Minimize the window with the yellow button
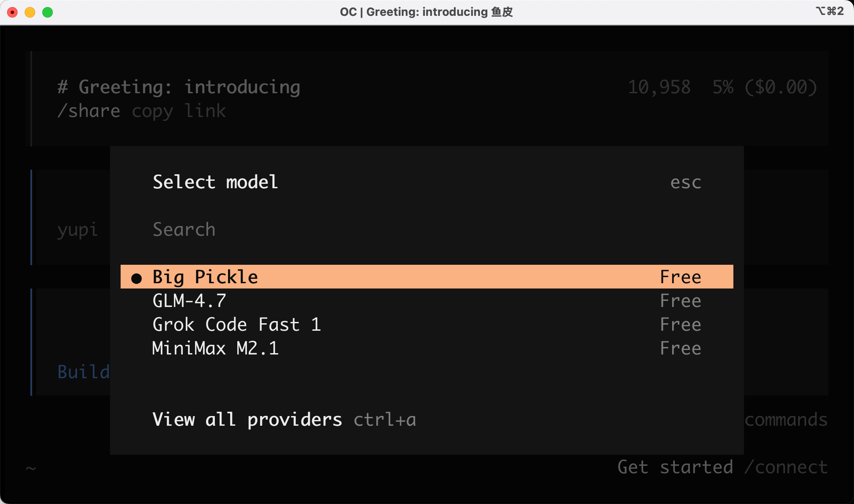 (x=30, y=12)
